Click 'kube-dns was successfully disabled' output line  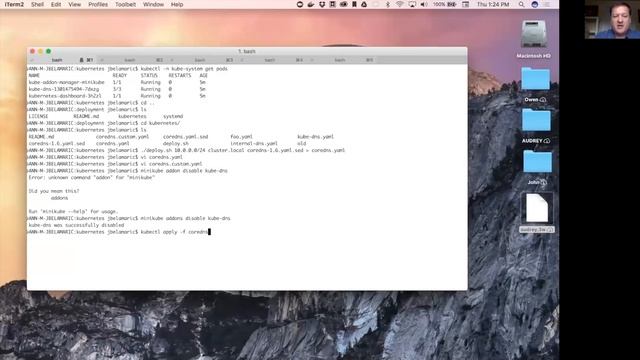pos(76,225)
